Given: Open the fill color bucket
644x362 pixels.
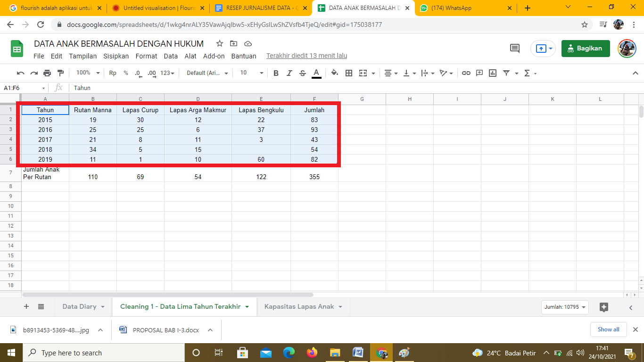Looking at the screenshot, I should [335, 73].
